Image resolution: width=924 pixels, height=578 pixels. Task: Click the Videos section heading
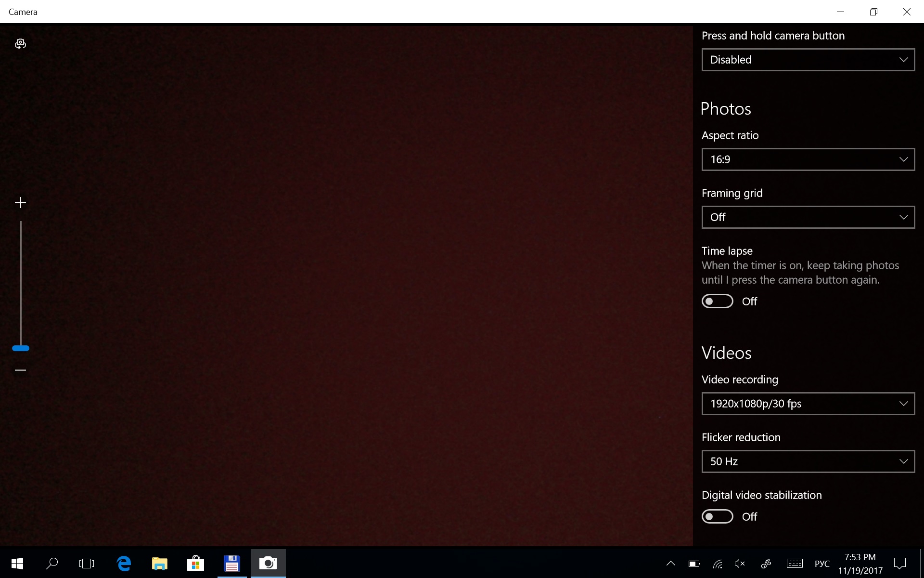[x=726, y=353]
